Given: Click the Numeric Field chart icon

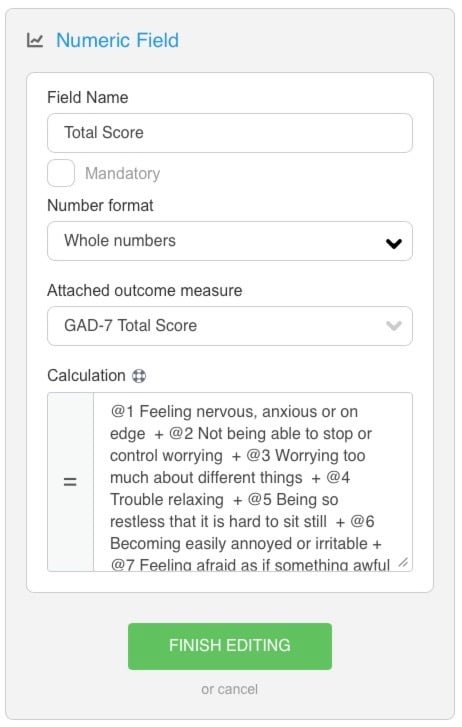Looking at the screenshot, I should [x=35, y=40].
